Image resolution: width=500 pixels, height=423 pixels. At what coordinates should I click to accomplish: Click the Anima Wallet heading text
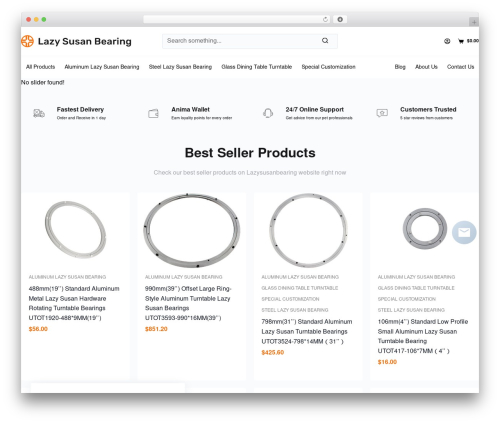[x=190, y=109]
